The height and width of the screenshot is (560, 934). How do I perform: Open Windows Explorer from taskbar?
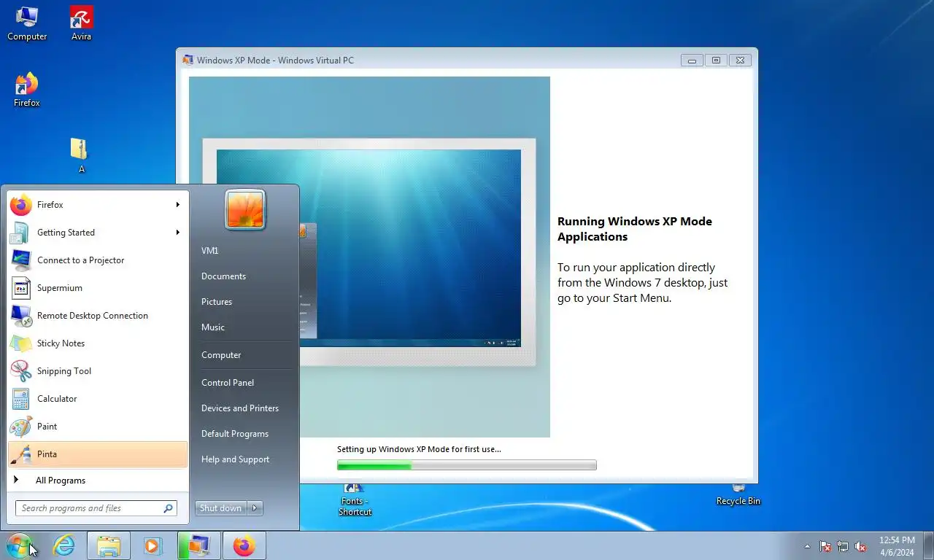(109, 545)
